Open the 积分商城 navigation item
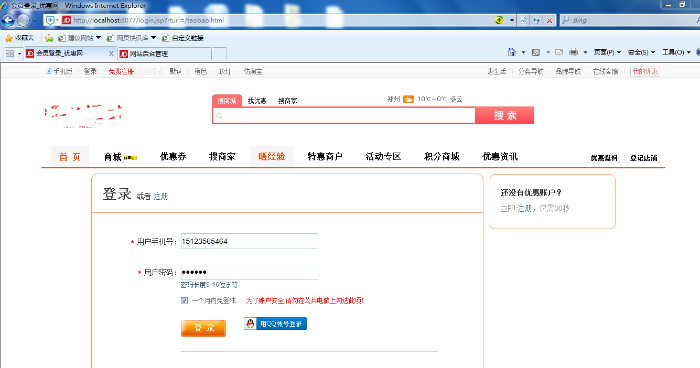The image size is (700, 368). pos(442,157)
